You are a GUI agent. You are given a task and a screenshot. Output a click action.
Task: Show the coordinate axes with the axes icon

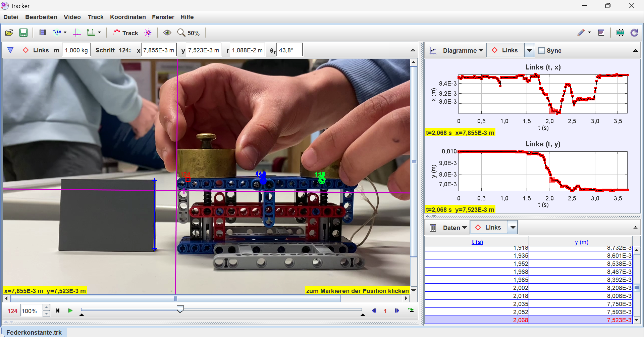77,33
